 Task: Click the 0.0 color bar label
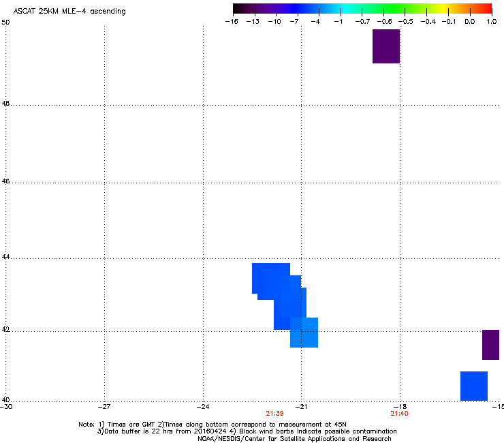coord(470,22)
